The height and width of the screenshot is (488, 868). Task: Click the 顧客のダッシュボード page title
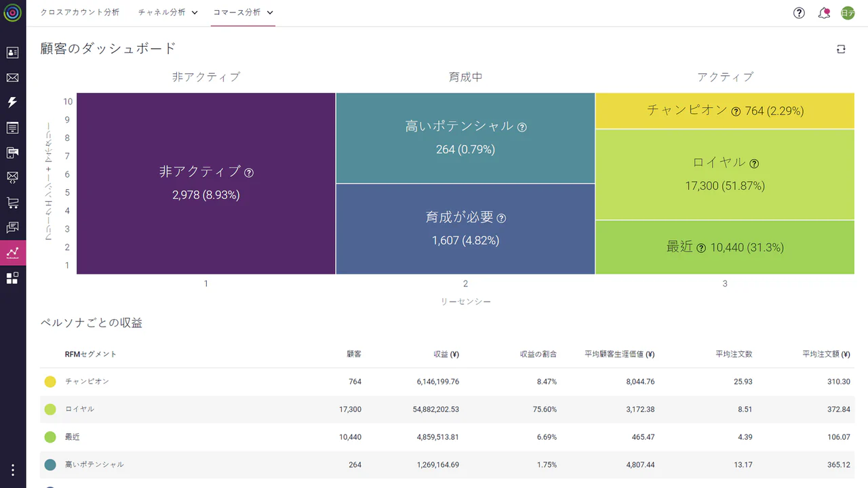(108, 48)
